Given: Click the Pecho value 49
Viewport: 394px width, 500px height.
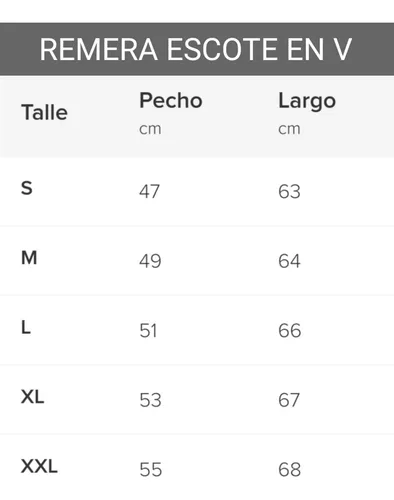Looking at the screenshot, I should (x=150, y=261).
